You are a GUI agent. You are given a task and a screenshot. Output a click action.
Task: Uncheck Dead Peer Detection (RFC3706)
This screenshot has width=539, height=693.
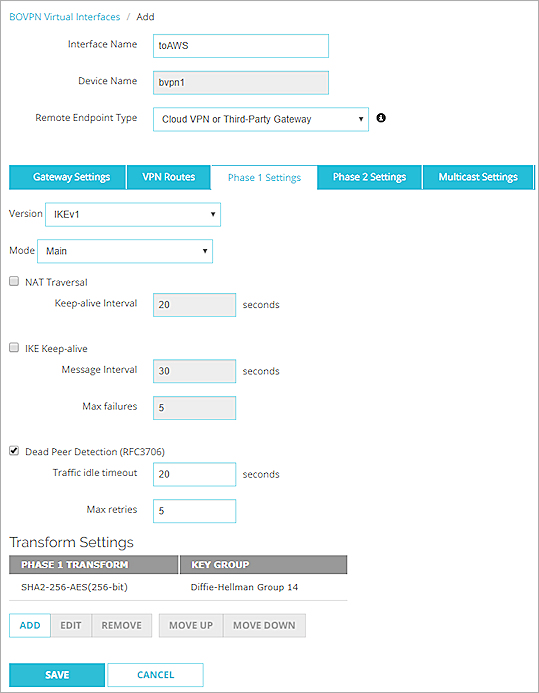pos(14,451)
